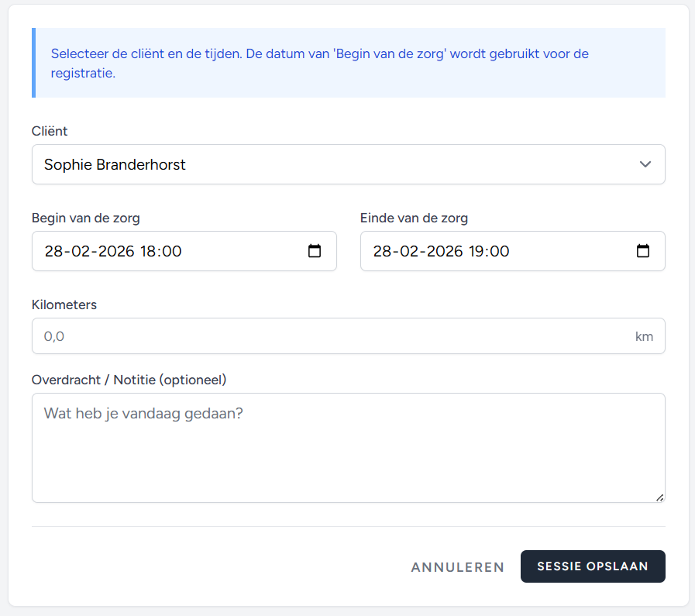Select the hour 18 in Begin time
The image size is (695, 616).
pos(148,251)
